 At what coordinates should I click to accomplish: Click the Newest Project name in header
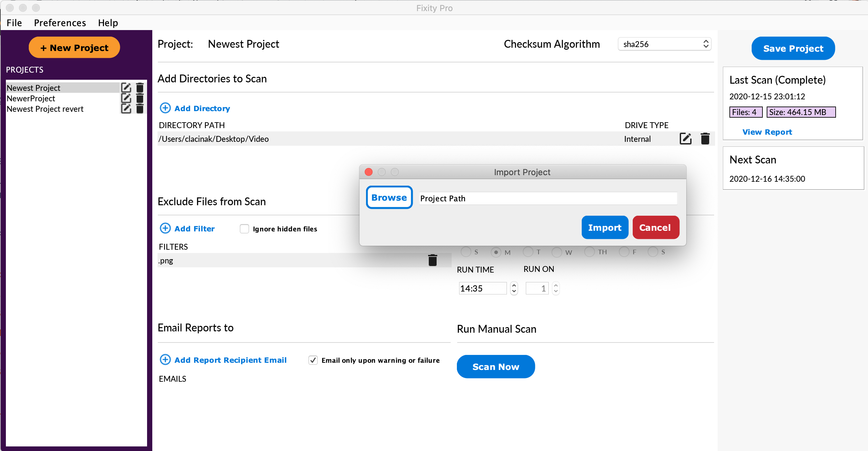[x=243, y=44]
